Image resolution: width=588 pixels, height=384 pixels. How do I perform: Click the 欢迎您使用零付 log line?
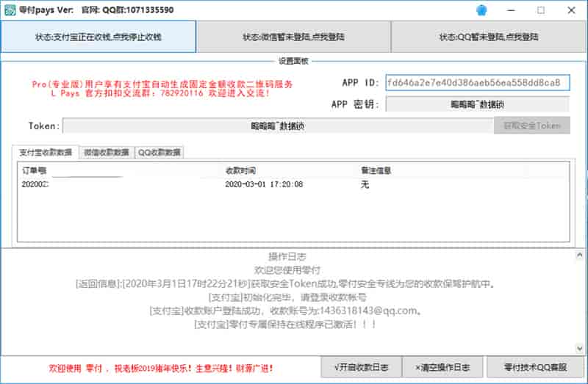(x=287, y=269)
